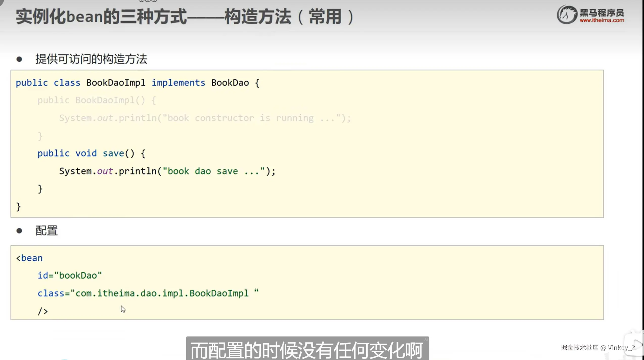The height and width of the screenshot is (360, 644).
Task: Click the 黑马程序员 brand text
Action: click(x=602, y=12)
